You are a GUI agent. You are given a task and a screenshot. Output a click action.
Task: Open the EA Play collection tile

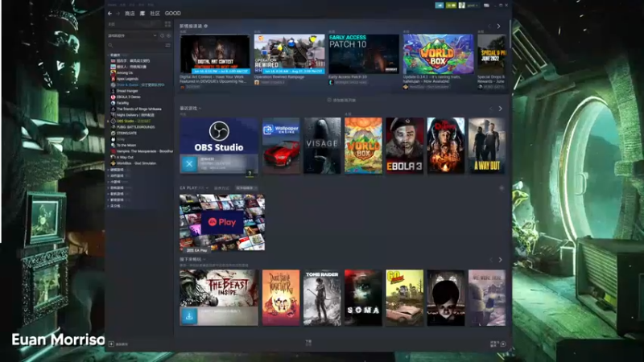click(x=222, y=223)
